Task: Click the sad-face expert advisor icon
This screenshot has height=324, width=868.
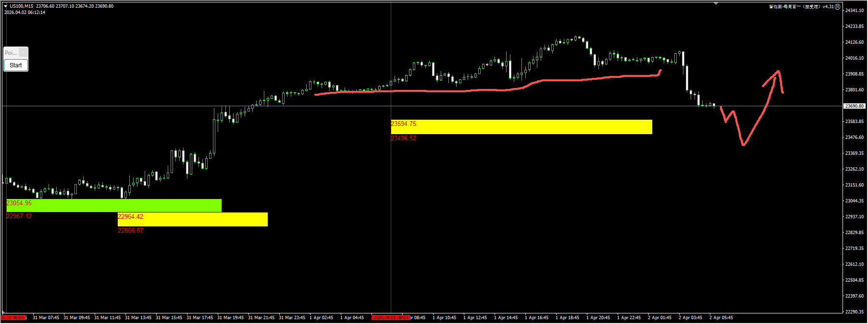Action: (x=838, y=7)
